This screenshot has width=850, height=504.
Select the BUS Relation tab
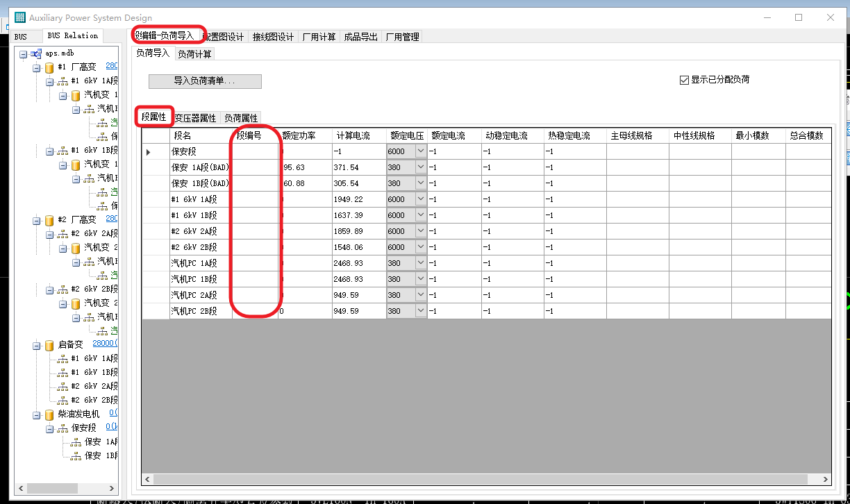point(73,35)
